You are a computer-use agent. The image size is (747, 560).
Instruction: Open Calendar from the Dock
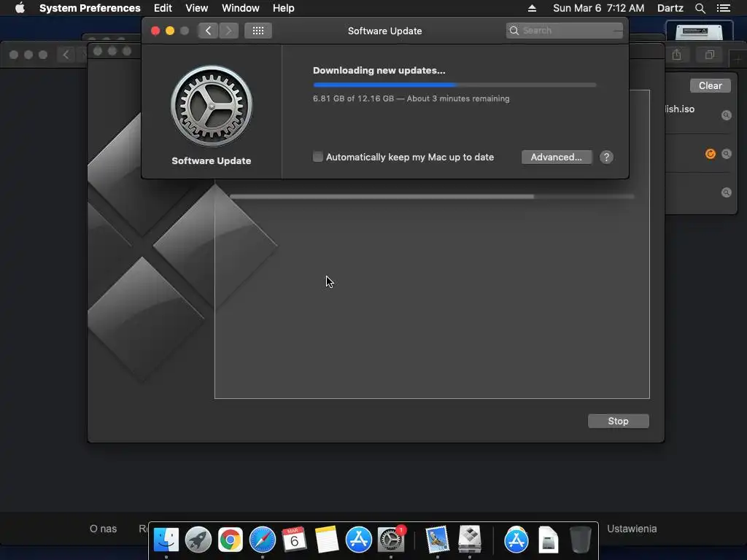(x=294, y=540)
